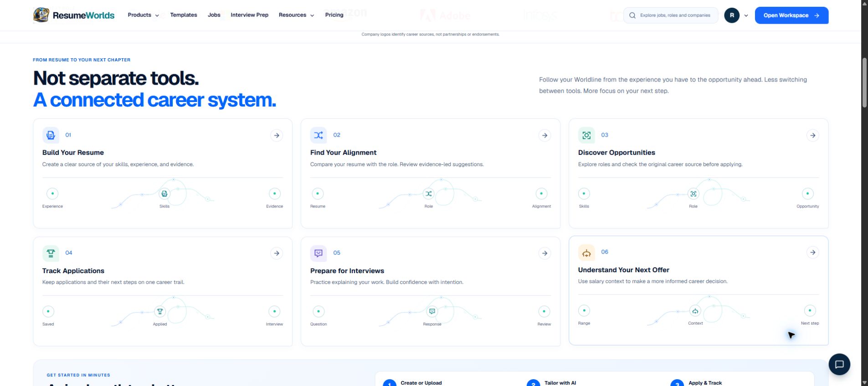Open the chat support widget
The width and height of the screenshot is (868, 386).
pos(839,364)
